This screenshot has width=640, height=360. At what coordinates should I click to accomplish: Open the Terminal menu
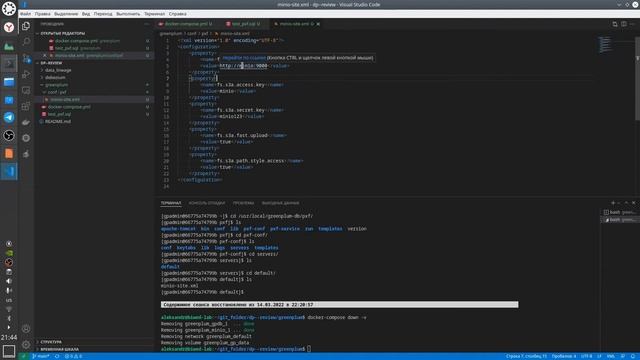[x=154, y=14]
